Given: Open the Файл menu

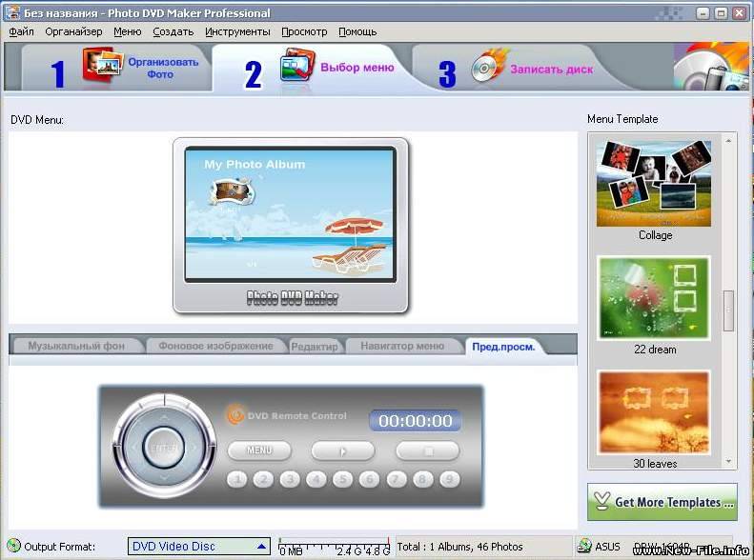Looking at the screenshot, I should (21, 31).
